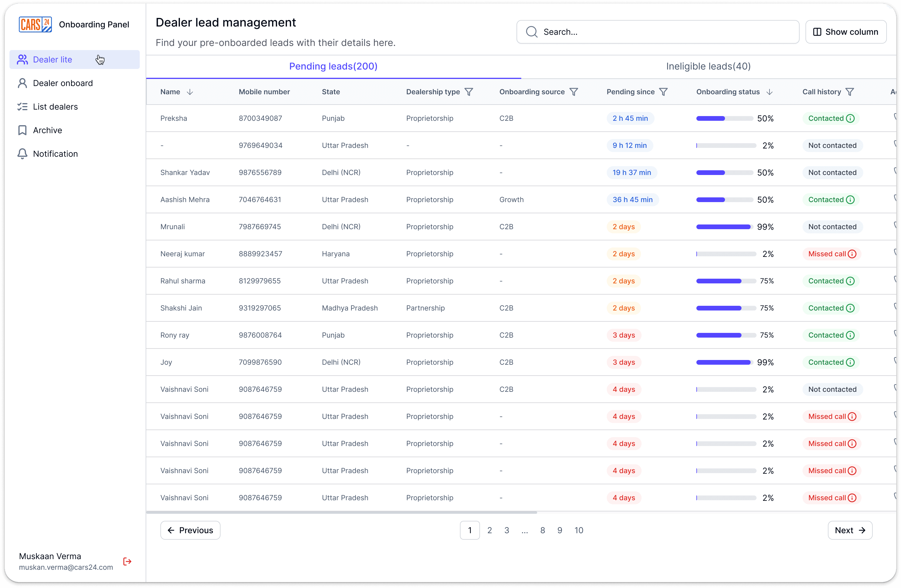Image resolution: width=901 pixels, height=588 pixels.
Task: Click the Previous page button
Action: (190, 530)
